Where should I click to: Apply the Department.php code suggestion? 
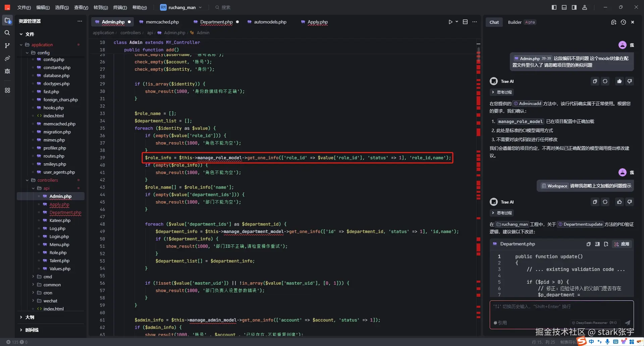click(622, 244)
